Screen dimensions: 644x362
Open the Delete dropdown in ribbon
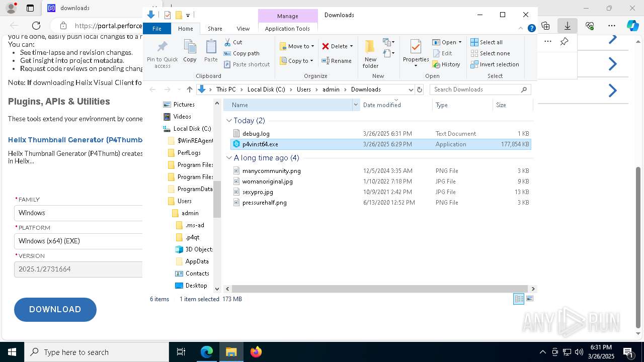click(x=338, y=46)
